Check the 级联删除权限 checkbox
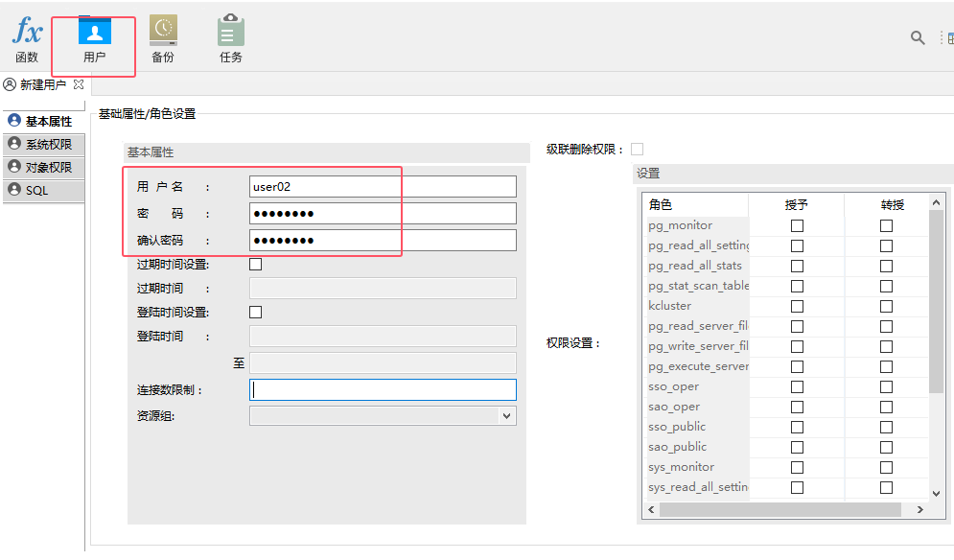The width and height of the screenshot is (954, 560). click(x=638, y=149)
